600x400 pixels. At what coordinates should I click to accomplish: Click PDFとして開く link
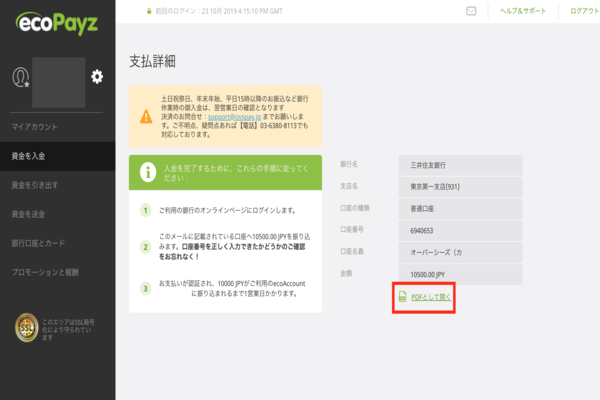pyautogui.click(x=431, y=297)
